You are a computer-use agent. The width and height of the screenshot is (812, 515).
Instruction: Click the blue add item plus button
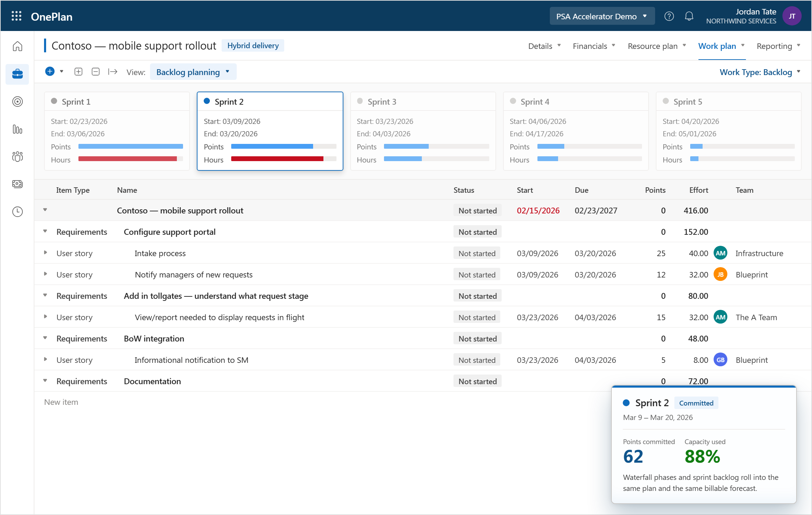pyautogui.click(x=50, y=72)
